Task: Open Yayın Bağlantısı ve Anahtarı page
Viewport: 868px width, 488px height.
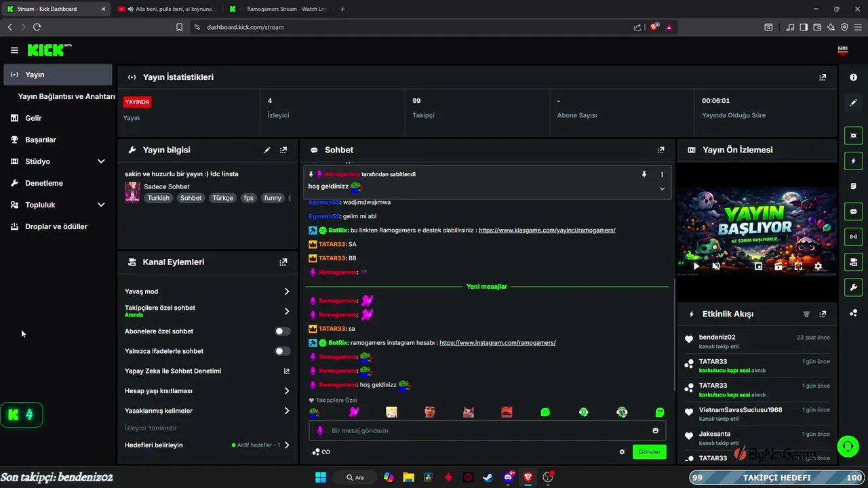Action: (x=66, y=96)
